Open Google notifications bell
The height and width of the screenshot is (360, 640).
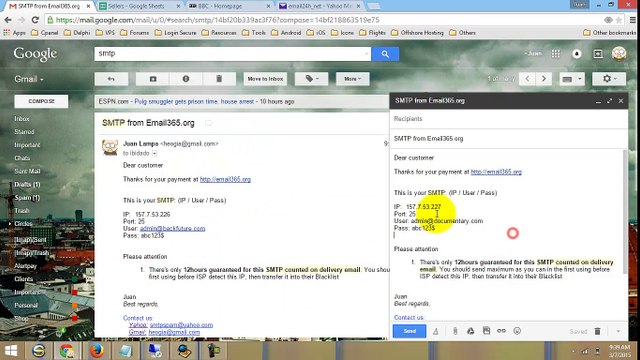pos(577,54)
